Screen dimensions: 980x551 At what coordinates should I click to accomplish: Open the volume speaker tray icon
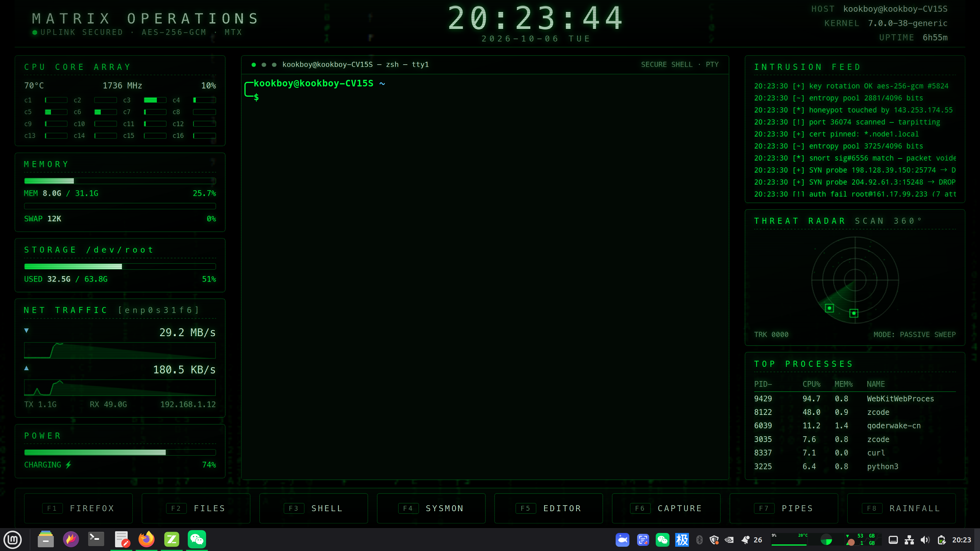[925, 540]
